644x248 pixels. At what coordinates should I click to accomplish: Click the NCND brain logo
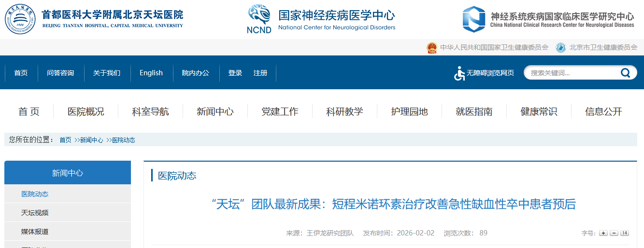point(259,19)
